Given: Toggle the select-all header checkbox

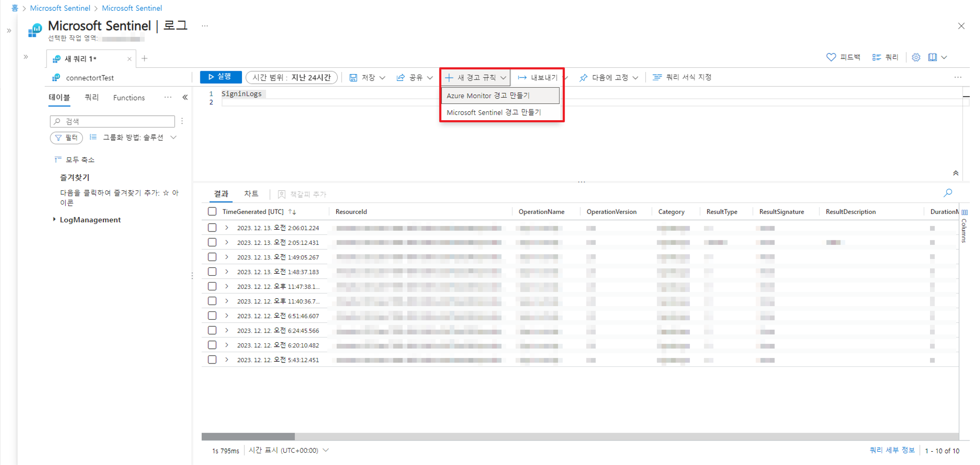Looking at the screenshot, I should click(212, 211).
